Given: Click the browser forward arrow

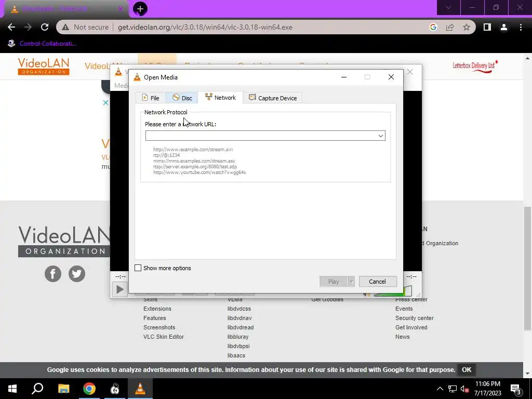Looking at the screenshot, I should pyautogui.click(x=28, y=27).
